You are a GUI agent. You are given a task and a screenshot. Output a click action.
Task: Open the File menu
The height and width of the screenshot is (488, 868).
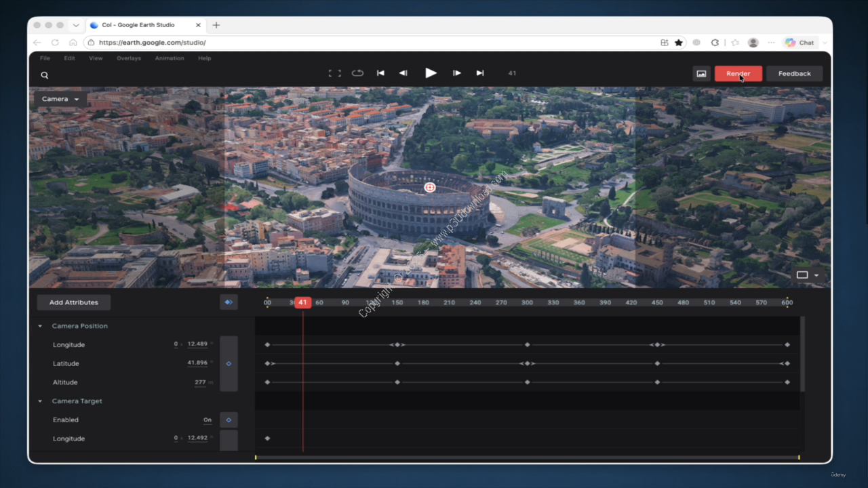pos(45,58)
